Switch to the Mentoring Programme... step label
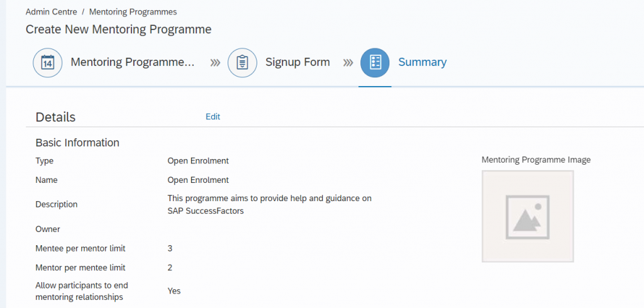The height and width of the screenshot is (308, 644). (x=132, y=62)
